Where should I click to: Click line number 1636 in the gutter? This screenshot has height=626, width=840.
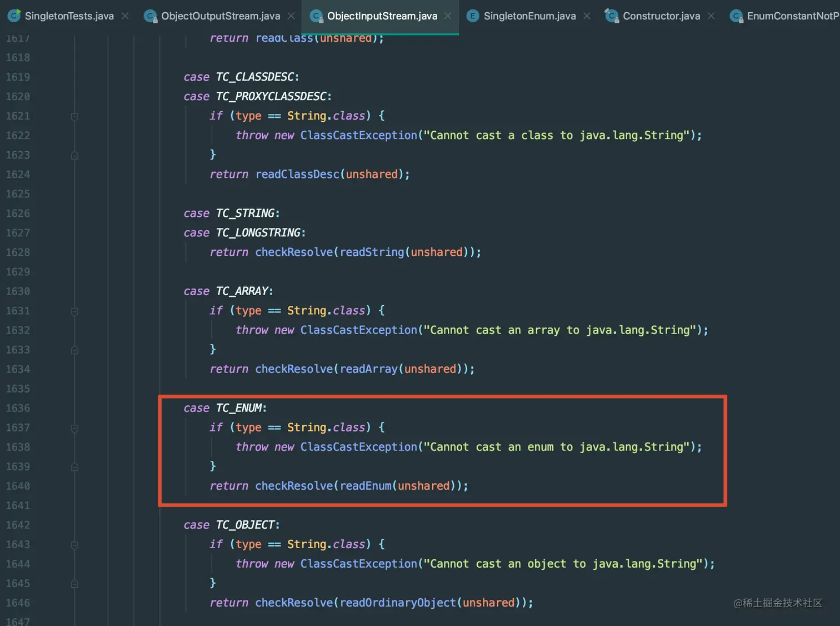click(18, 408)
